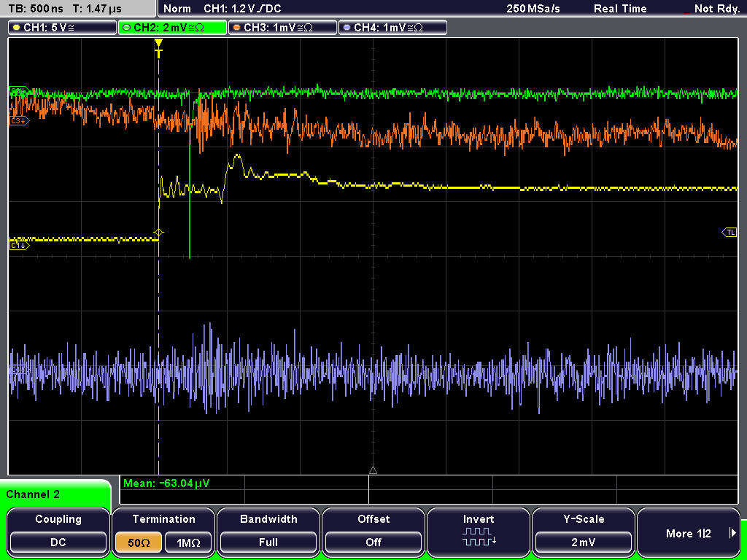Click the C1 ground level marker
Screen dimensions: 747x560
[20, 245]
